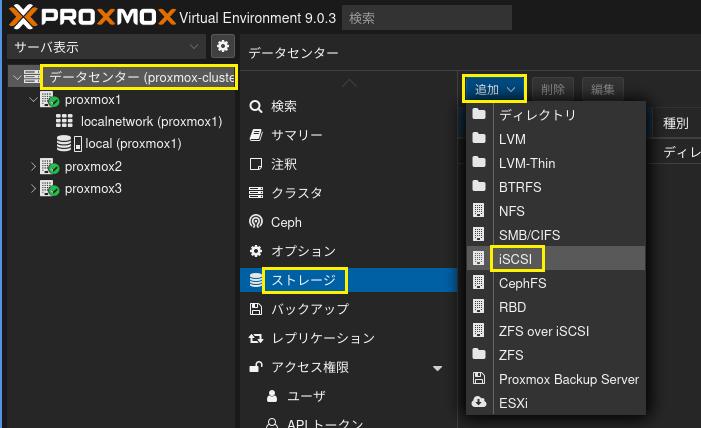The height and width of the screenshot is (428, 701).
Task: Select LVM from the add menu
Action: (x=556, y=139)
